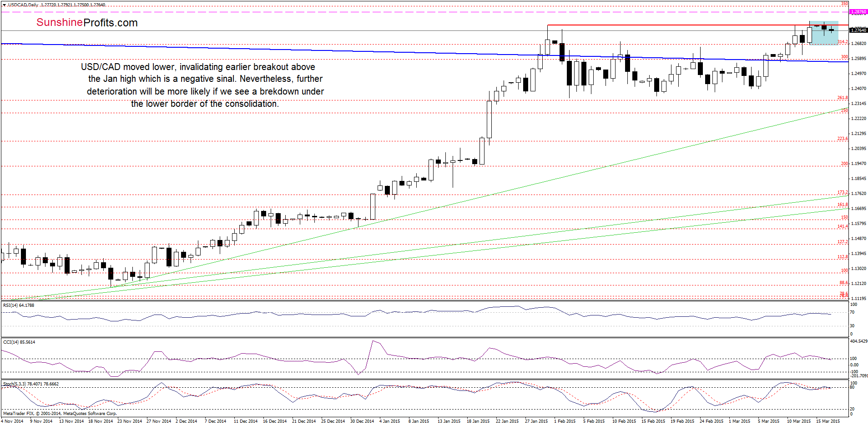
Task: Click the RSI(14) 64.1788 indicator label
Action: pos(19,305)
